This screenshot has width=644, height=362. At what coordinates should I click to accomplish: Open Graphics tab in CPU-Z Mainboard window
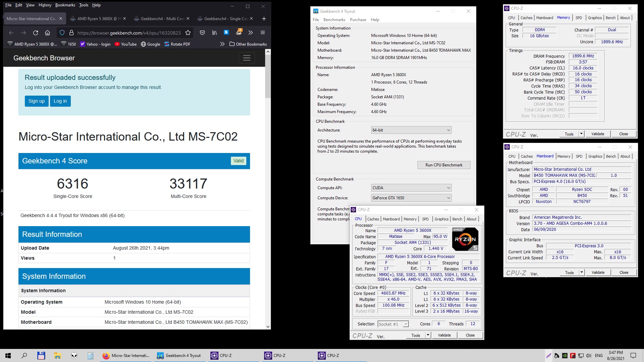[x=595, y=156]
